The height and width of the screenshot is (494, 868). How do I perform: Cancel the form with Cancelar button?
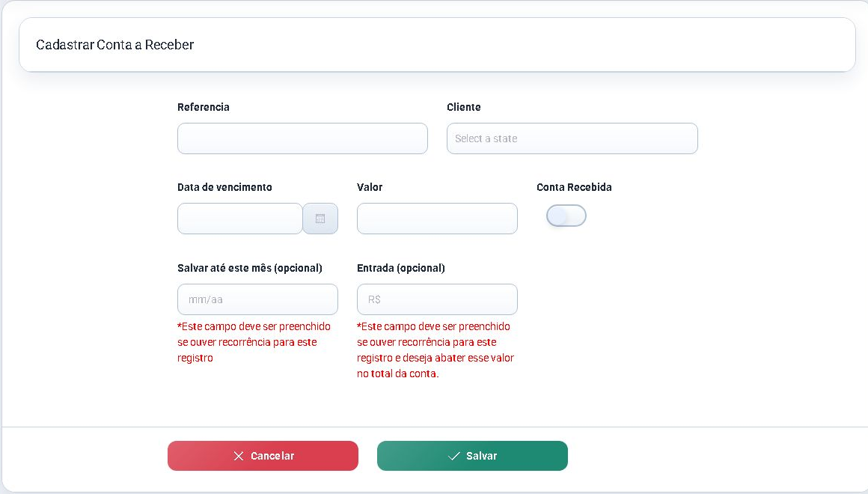tap(263, 456)
